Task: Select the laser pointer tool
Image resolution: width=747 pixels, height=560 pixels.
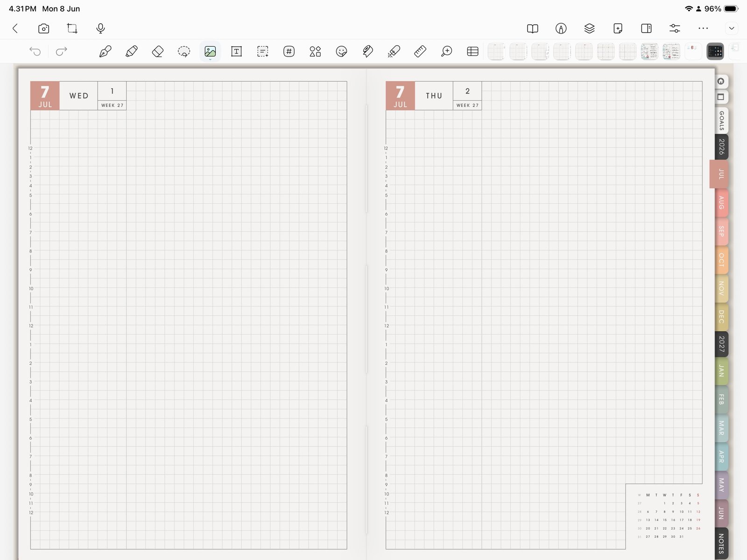Action: 394,51
